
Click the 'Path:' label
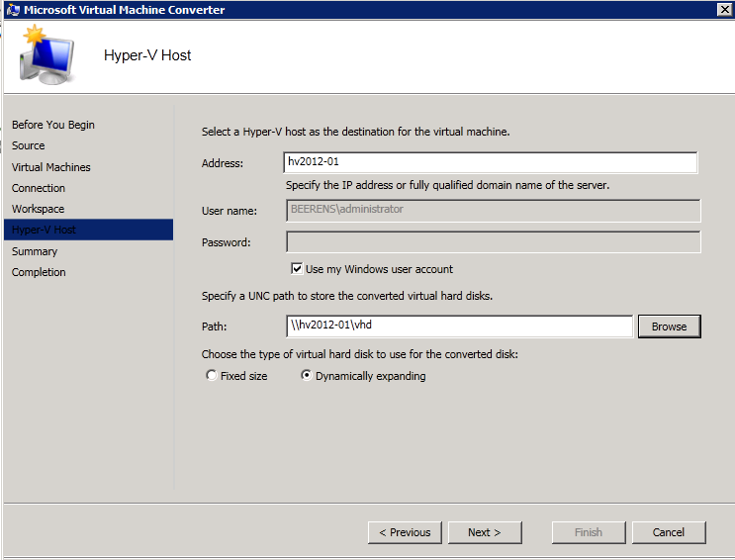click(x=215, y=327)
